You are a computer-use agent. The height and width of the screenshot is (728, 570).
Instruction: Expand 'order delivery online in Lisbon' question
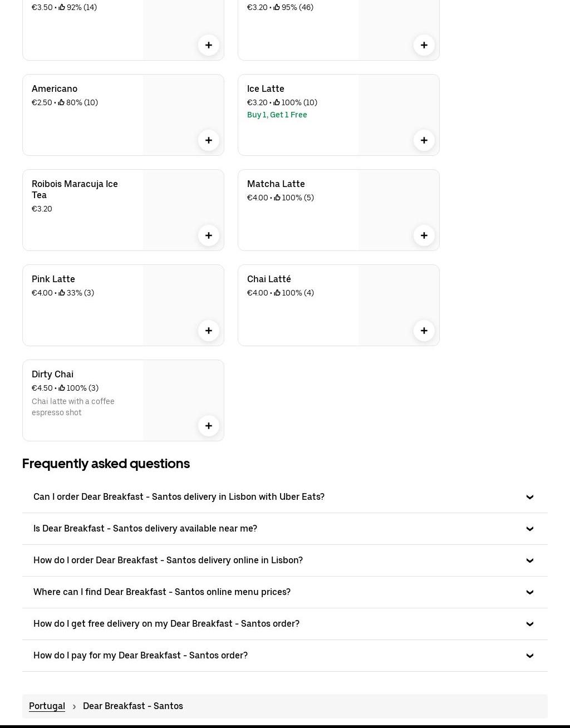pos(284,560)
